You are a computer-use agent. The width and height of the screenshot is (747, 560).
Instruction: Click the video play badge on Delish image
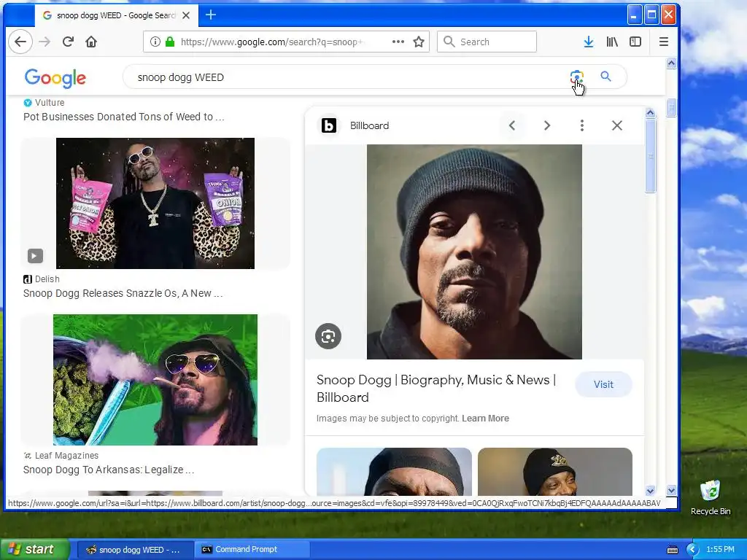[35, 256]
